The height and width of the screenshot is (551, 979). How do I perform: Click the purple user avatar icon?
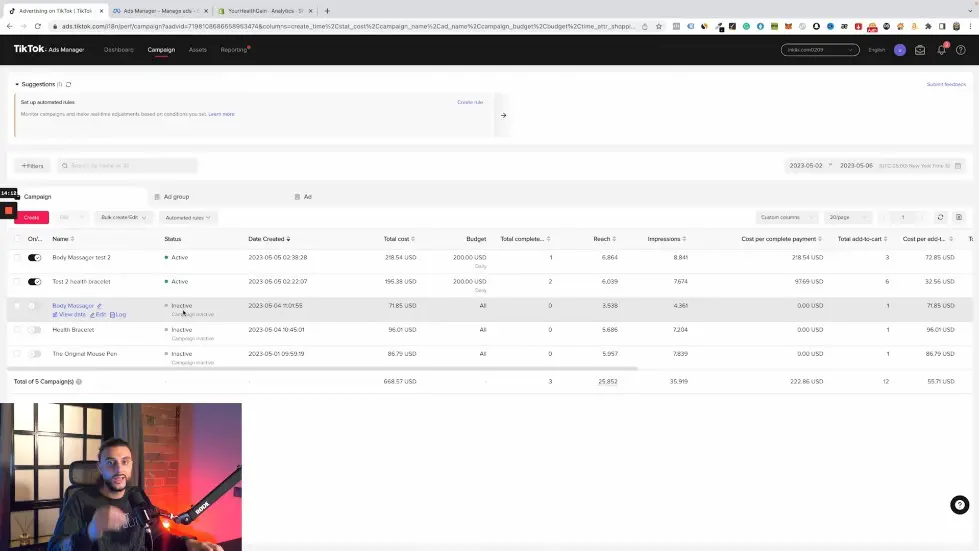point(900,50)
